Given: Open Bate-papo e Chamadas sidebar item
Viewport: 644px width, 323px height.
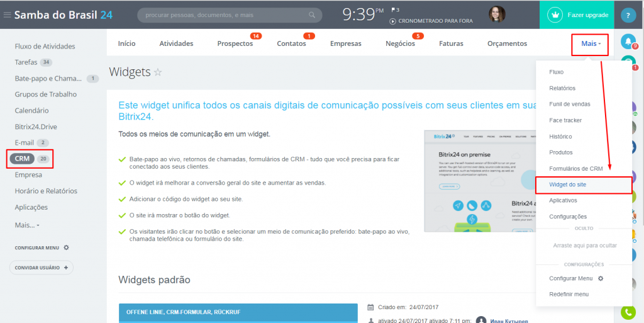Looking at the screenshot, I should pyautogui.click(x=48, y=79).
